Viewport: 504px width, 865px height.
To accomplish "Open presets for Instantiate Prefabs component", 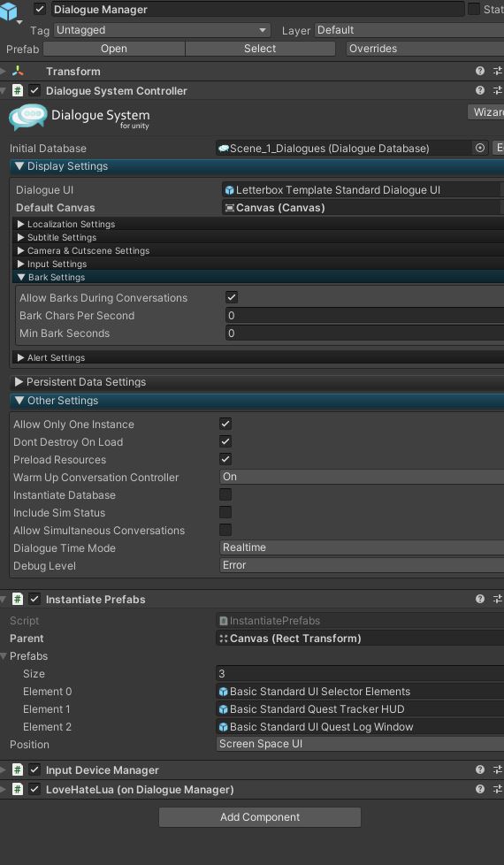I will [498, 599].
